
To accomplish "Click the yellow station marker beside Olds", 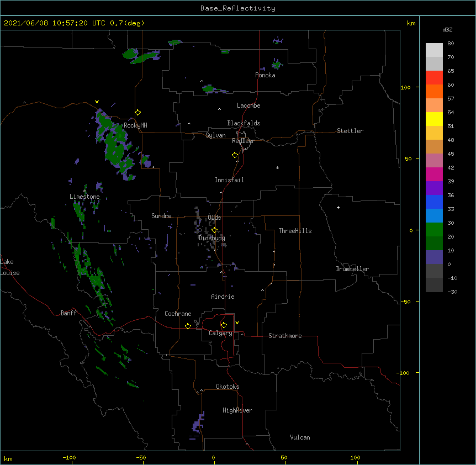I will pyautogui.click(x=215, y=230).
